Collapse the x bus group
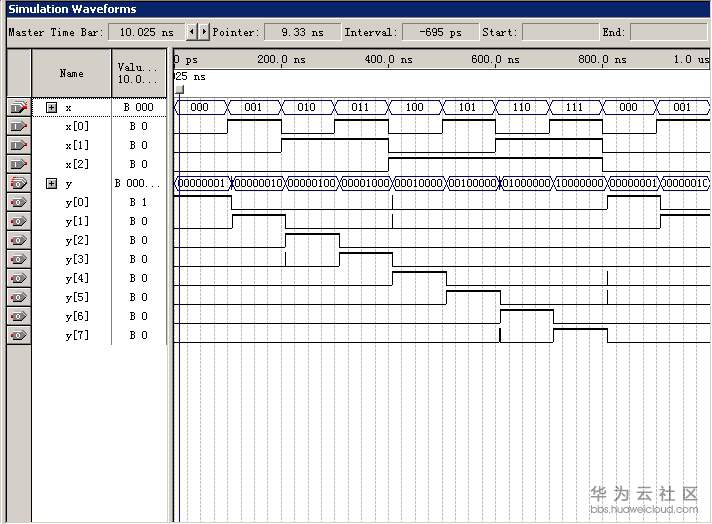 click(x=52, y=108)
